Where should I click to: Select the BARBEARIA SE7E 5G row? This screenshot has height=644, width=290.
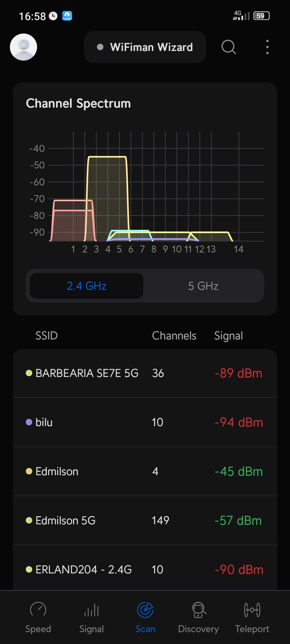pyautogui.click(x=145, y=373)
